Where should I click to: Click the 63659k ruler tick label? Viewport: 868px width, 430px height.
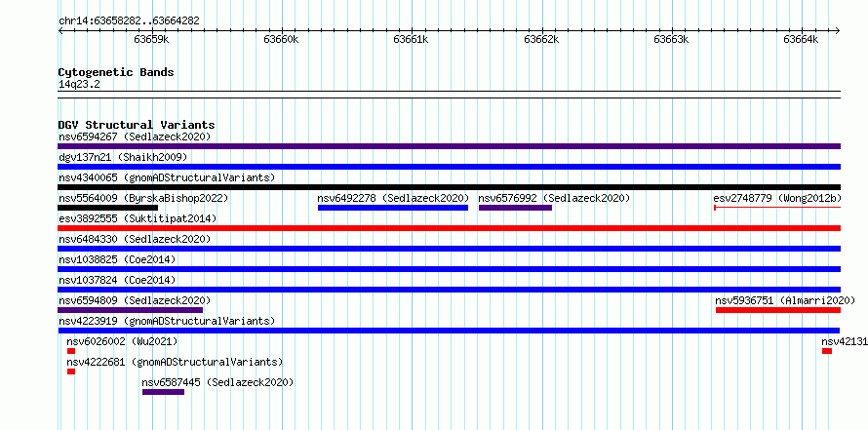(152, 39)
